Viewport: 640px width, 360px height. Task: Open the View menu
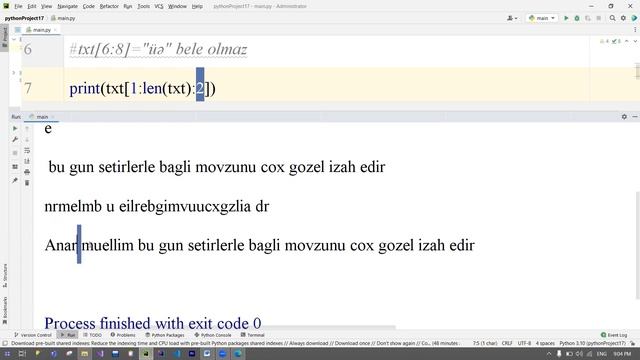(47, 6)
